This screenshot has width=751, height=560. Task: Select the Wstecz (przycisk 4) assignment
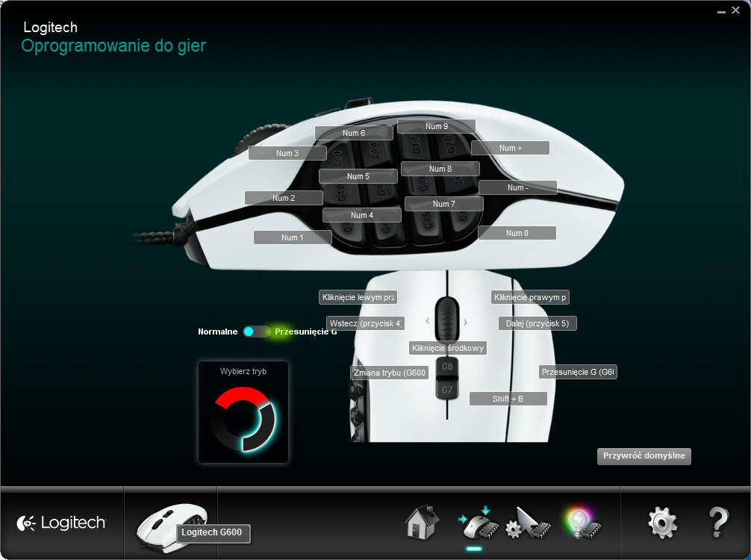365,323
